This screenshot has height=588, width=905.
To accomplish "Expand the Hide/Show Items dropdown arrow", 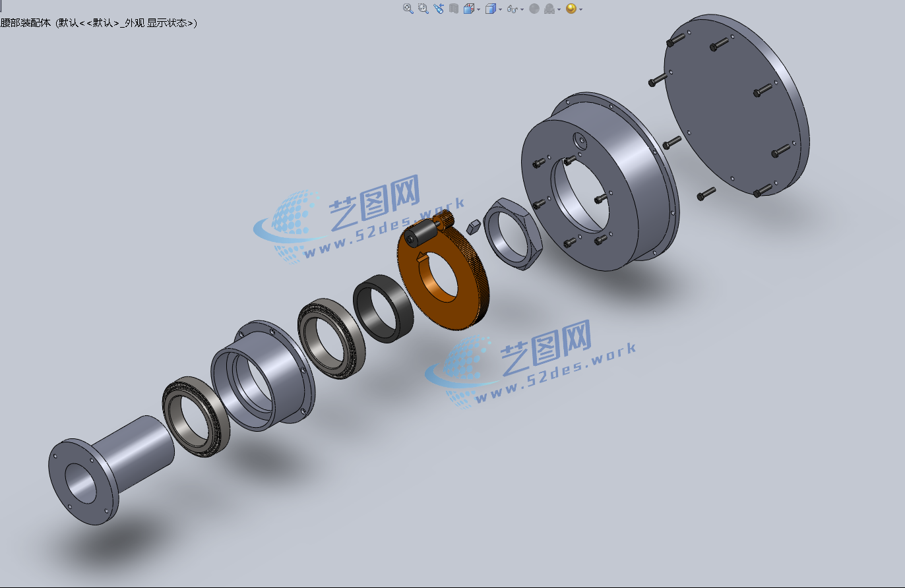I will tap(522, 9).
